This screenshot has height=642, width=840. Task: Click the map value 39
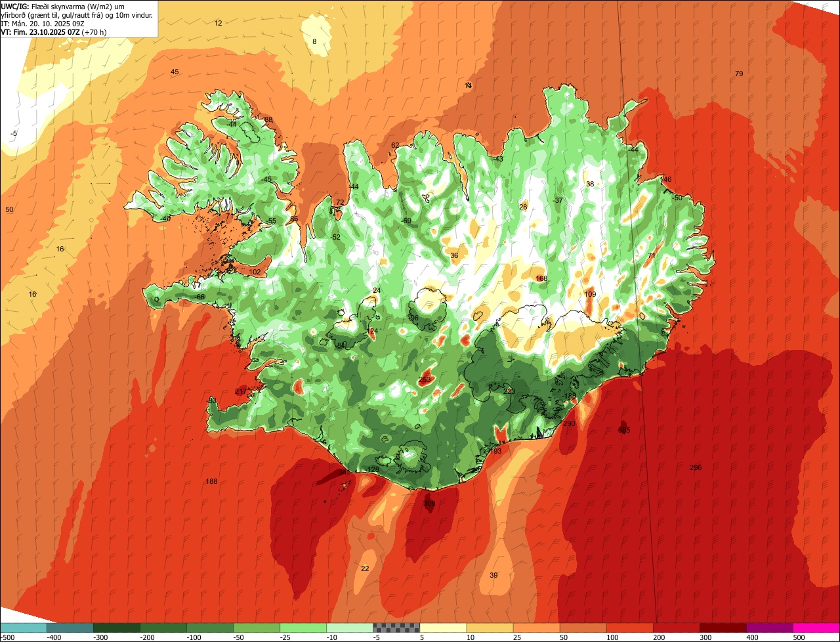click(493, 575)
